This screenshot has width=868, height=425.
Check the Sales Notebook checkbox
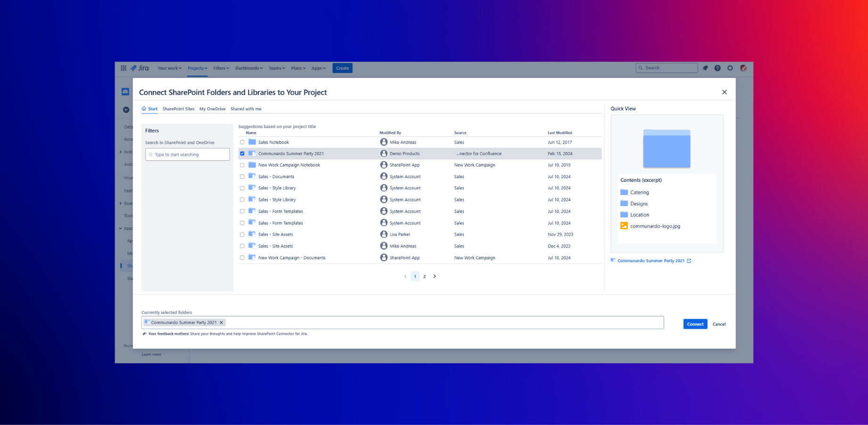click(x=242, y=142)
